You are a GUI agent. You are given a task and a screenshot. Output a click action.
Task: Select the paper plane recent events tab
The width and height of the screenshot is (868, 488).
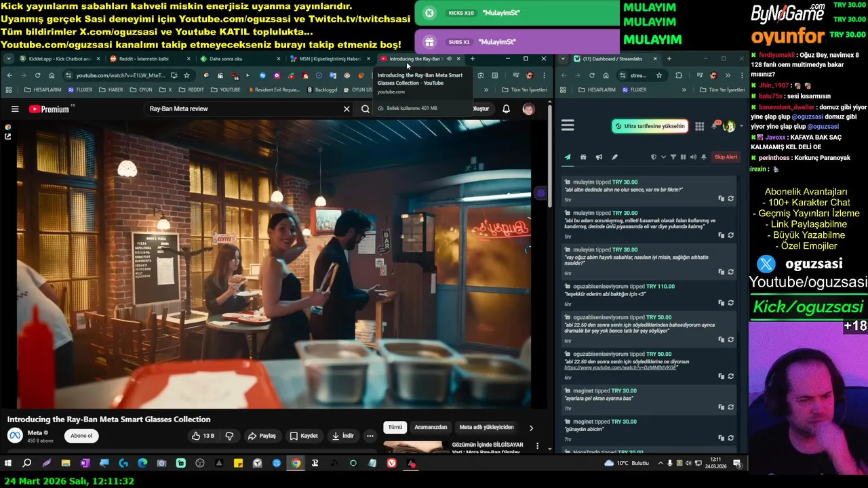(568, 157)
